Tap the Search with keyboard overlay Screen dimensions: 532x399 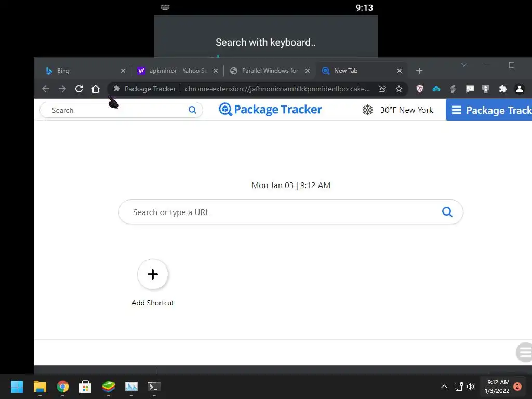(265, 43)
